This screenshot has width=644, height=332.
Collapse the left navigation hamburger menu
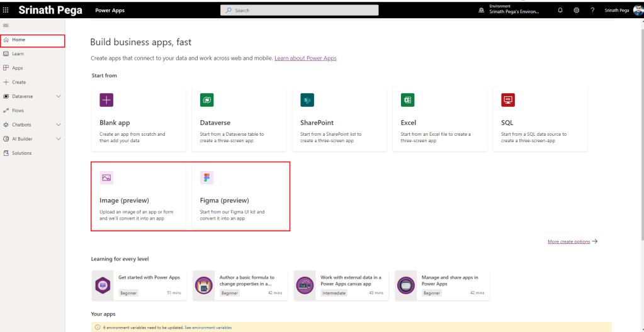click(6, 25)
